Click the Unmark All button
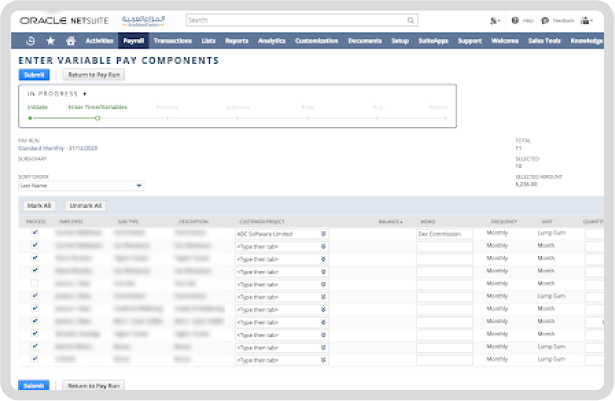The height and width of the screenshot is (401, 615). coord(86,205)
